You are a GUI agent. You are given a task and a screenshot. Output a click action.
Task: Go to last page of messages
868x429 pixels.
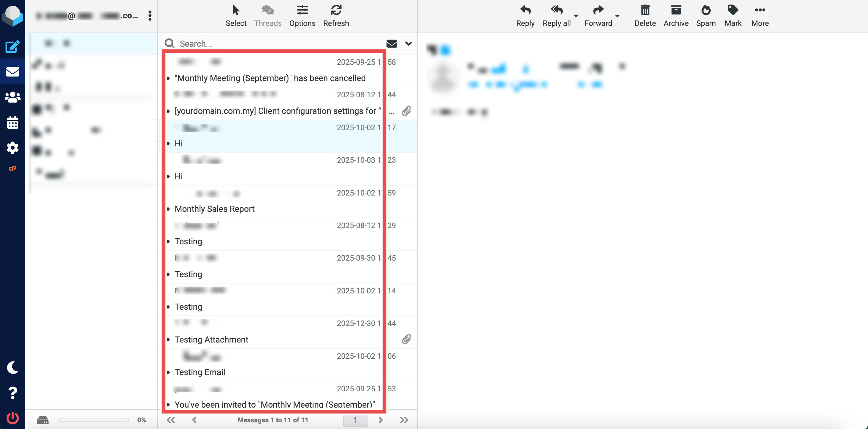(404, 420)
